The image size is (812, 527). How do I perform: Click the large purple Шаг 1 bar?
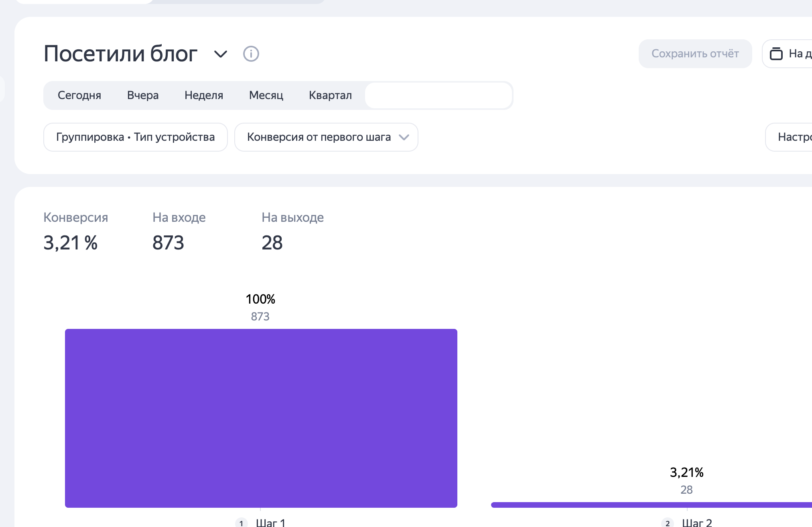point(261,418)
